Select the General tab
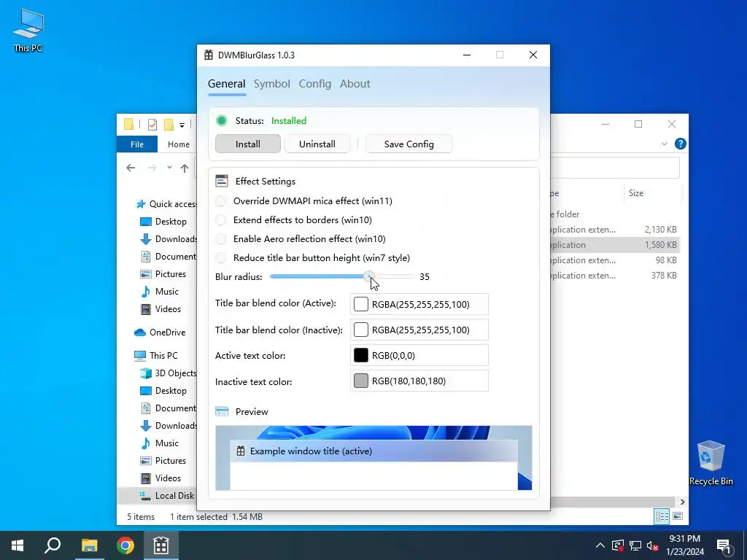The height and width of the screenshot is (560, 747). click(x=227, y=84)
